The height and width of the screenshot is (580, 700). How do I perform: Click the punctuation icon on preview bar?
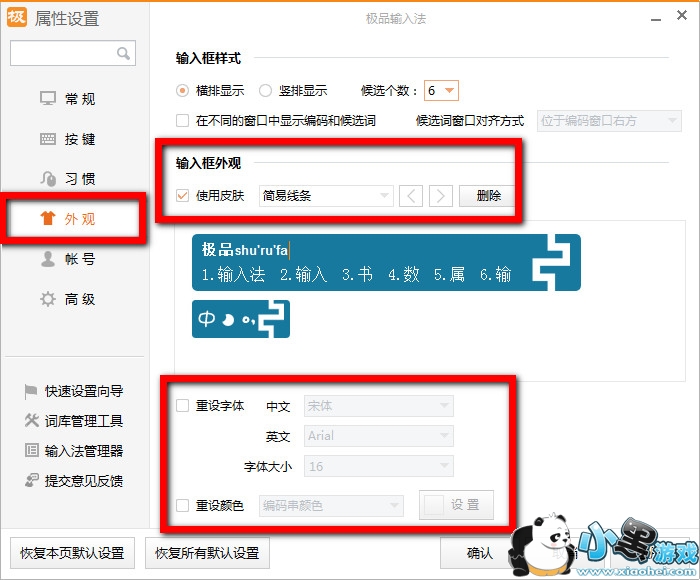(248, 320)
